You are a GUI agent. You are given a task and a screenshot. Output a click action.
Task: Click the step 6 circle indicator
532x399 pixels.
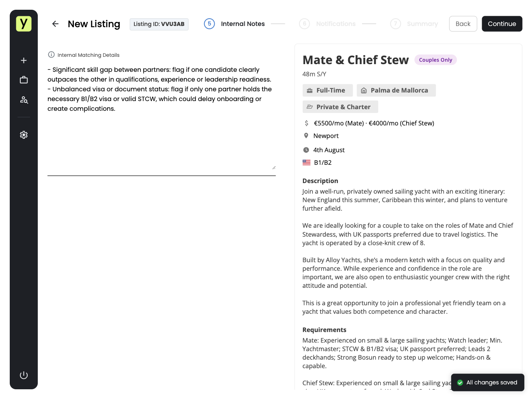pyautogui.click(x=304, y=24)
